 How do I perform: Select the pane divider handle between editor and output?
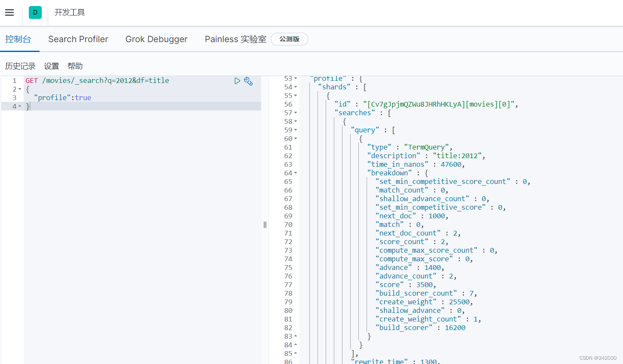[x=265, y=224]
